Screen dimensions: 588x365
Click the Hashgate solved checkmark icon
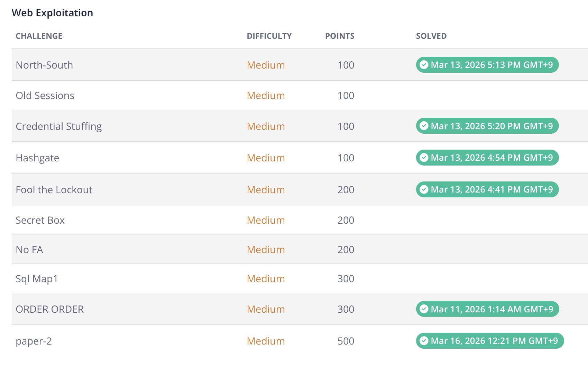[x=424, y=158]
